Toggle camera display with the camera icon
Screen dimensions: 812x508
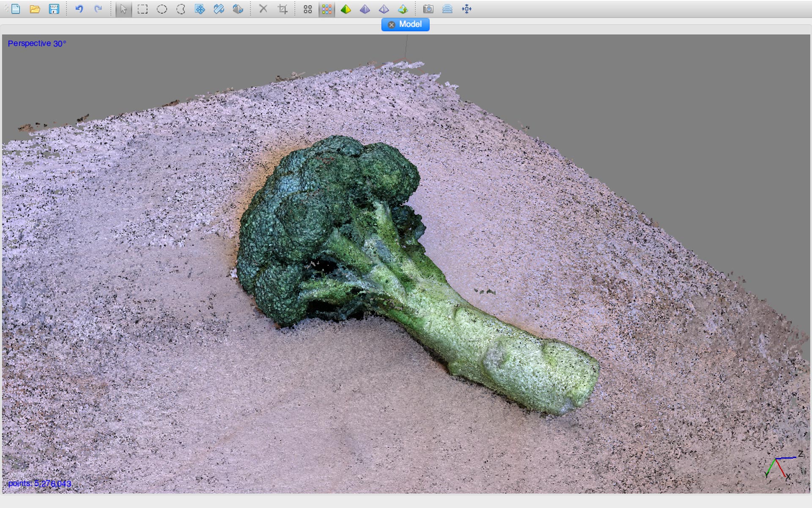point(428,9)
